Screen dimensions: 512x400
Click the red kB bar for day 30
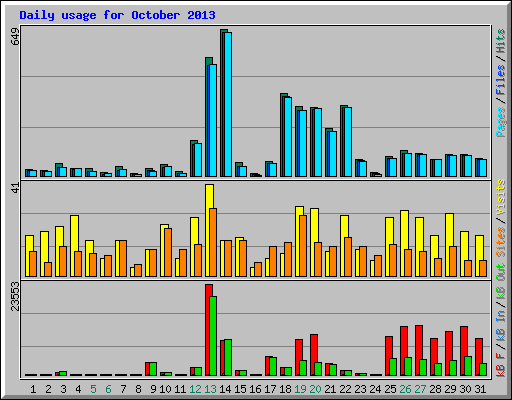coord(464,351)
